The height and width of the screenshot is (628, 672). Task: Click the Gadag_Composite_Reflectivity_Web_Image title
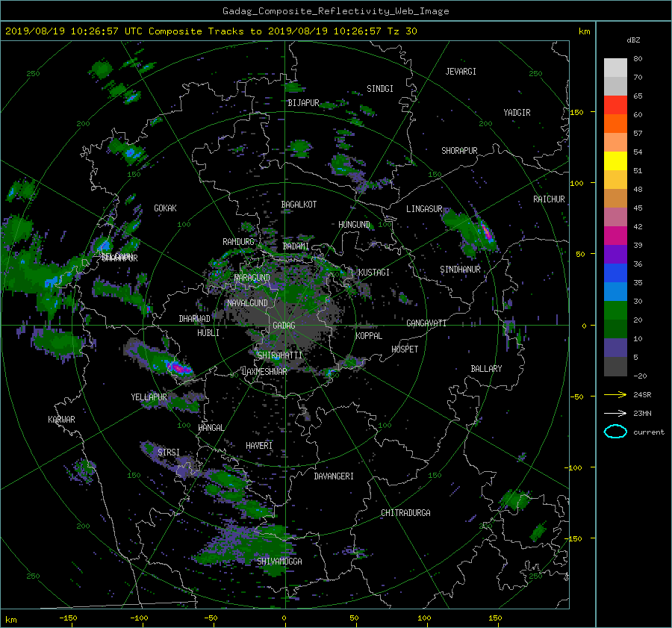point(335,11)
